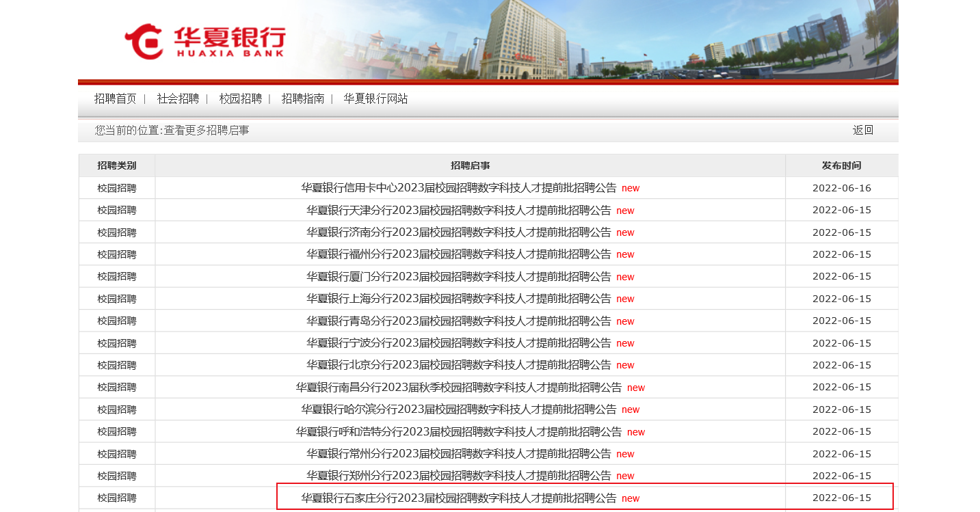980x512 pixels.
Task: Open 南昌分行 秋季校园招聘 announcement
Action: pyautogui.click(x=459, y=387)
